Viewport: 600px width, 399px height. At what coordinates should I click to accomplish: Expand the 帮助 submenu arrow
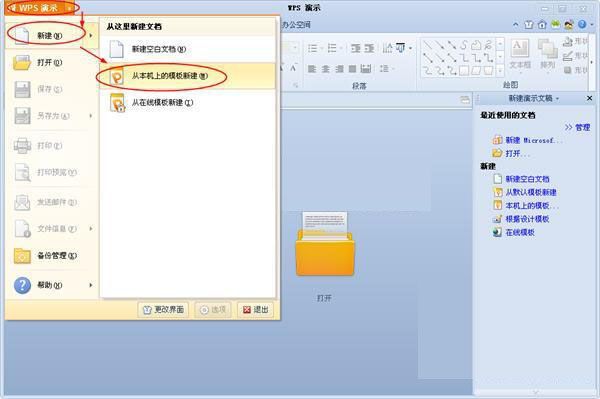click(91, 285)
